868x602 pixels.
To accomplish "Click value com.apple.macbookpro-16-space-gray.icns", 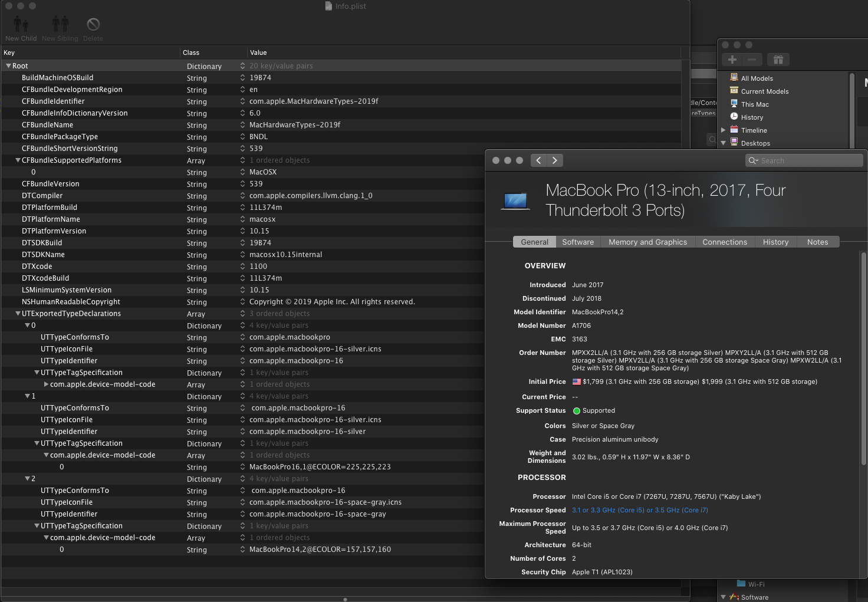I will click(325, 502).
